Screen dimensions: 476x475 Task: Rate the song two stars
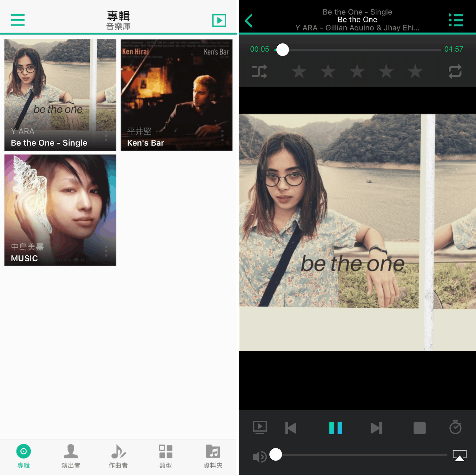[328, 71]
